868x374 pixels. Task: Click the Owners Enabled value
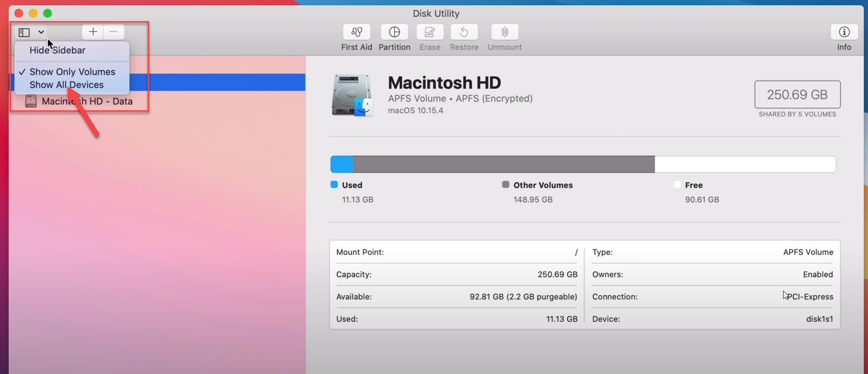(x=818, y=275)
